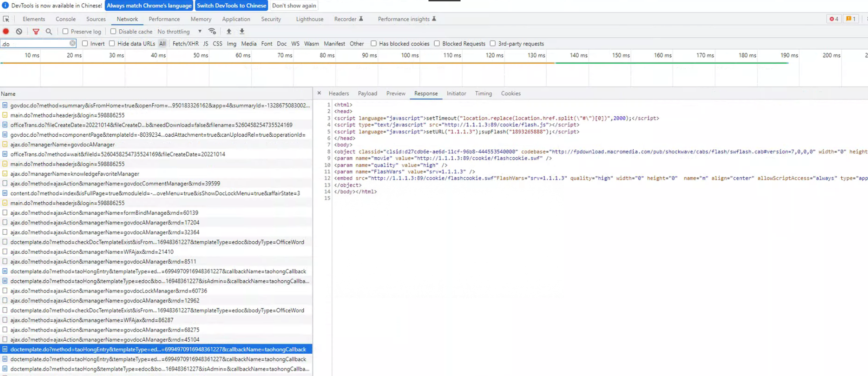This screenshot has width=868, height=376.
Task: Select ajax.do?managerName=knowledgeFavoriteManager request
Action: coord(74,174)
